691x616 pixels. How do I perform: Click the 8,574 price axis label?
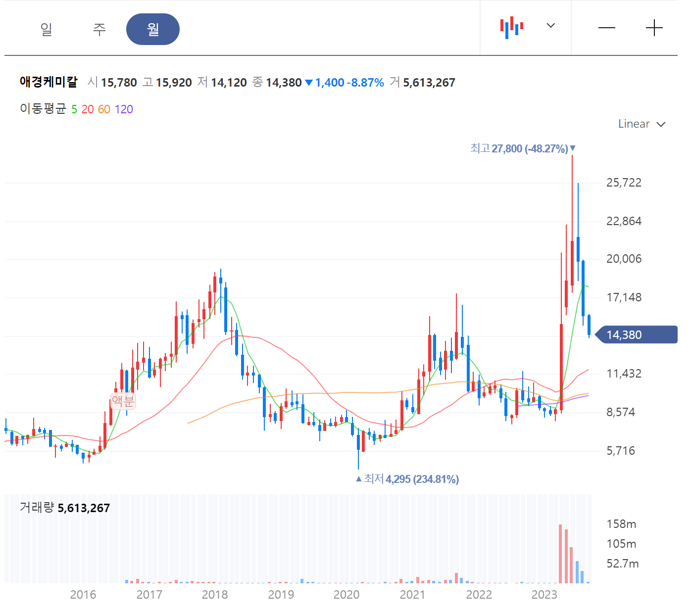(621, 412)
